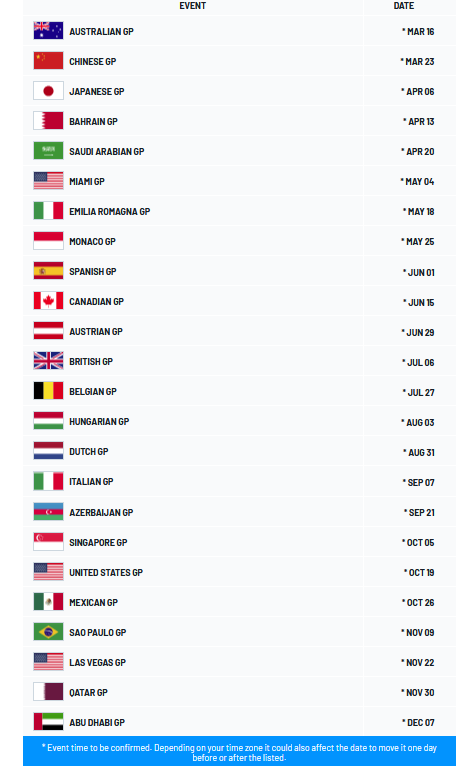
Task: Click the Saudi Arabian GP event name
Action: 106,151
